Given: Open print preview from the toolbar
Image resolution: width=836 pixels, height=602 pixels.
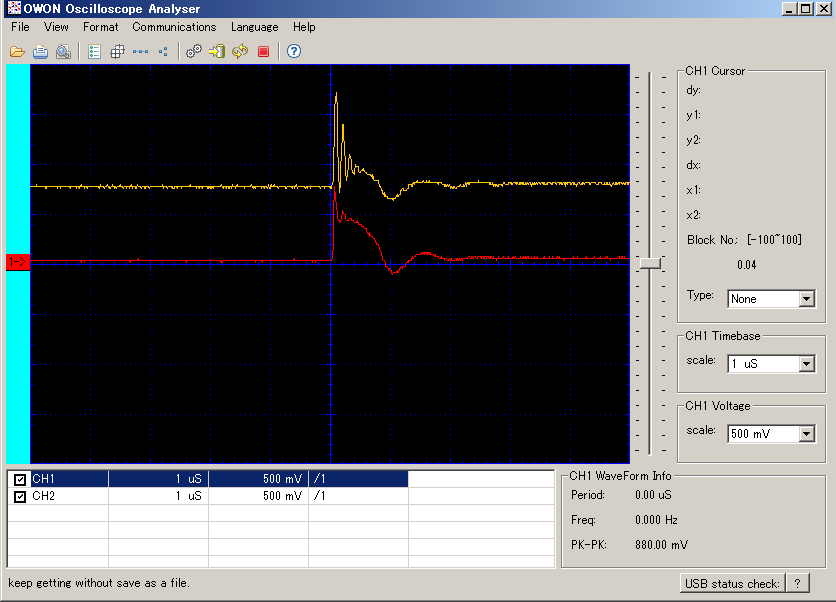Looking at the screenshot, I should point(63,52).
